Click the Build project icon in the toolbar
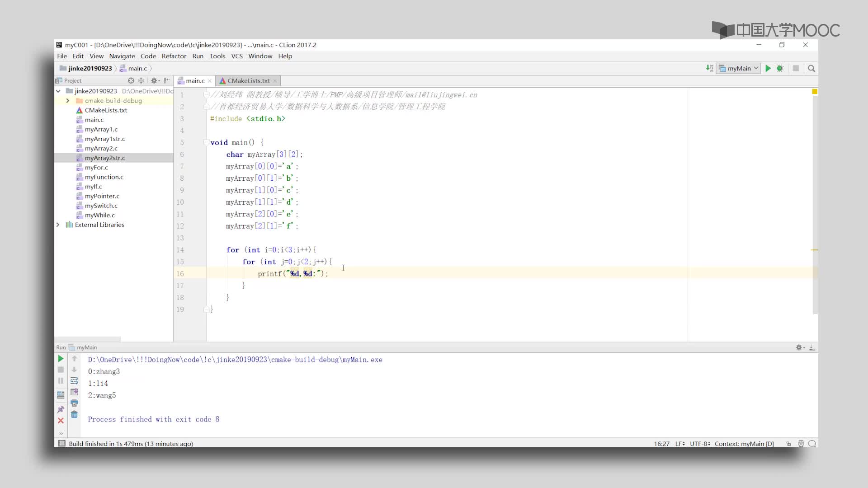This screenshot has height=488, width=868. coord(709,68)
